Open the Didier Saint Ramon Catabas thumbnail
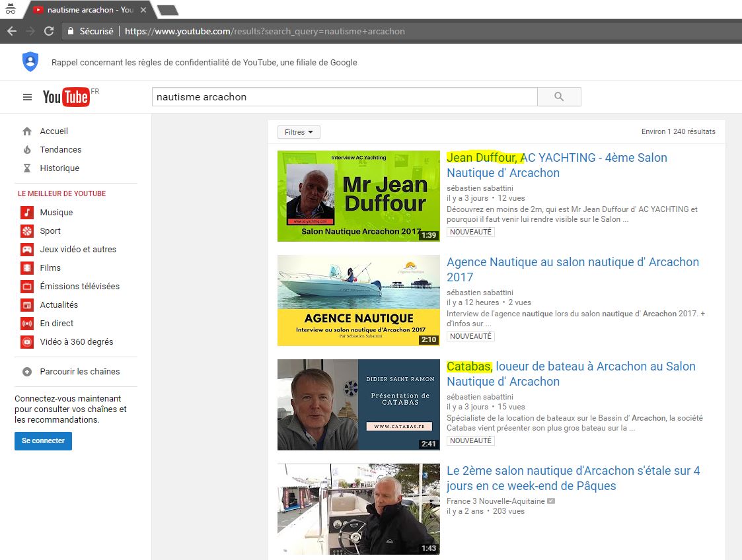Screen dimensions: 742x560 coord(359,405)
